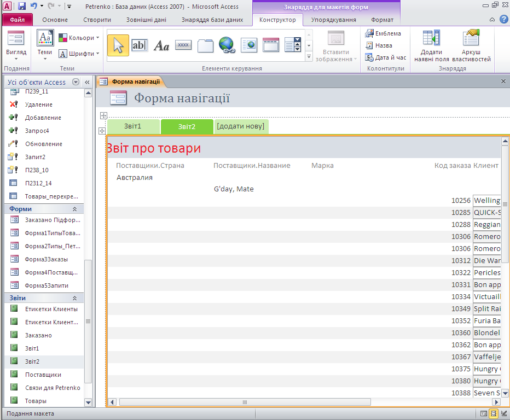
Task: Select the Text Box control
Action: (x=140, y=45)
